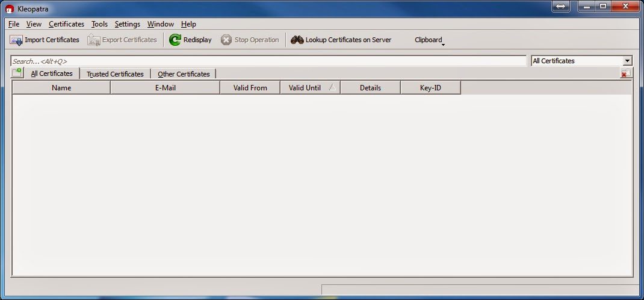Open the Window menu
The width and height of the screenshot is (644, 300).
pyautogui.click(x=161, y=24)
